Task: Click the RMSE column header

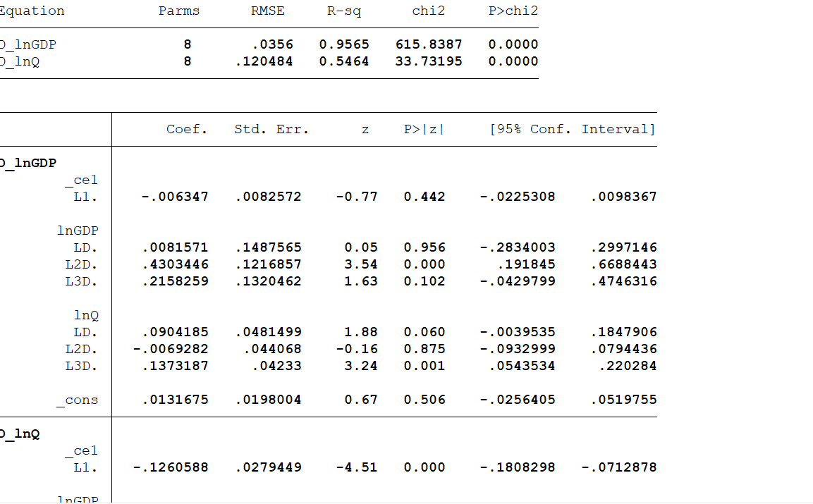Action: coord(267,11)
